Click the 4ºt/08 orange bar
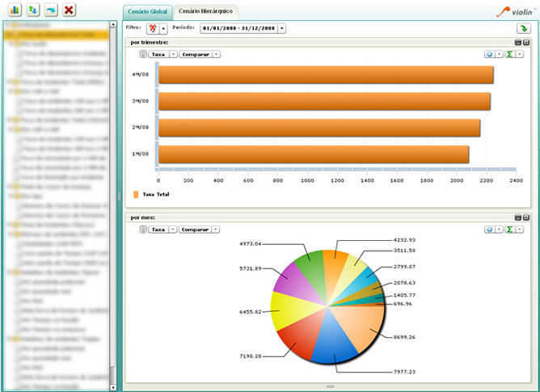 (x=326, y=74)
